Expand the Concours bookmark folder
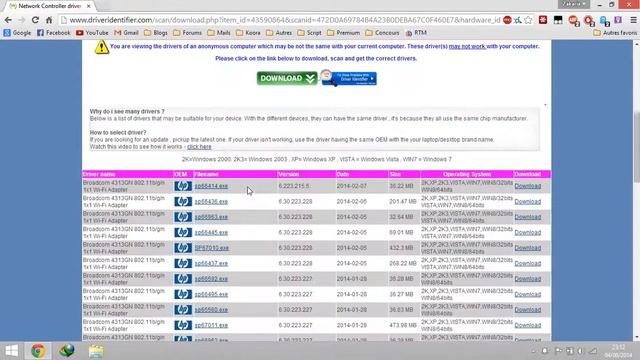The width and height of the screenshot is (640, 360). coord(382,33)
